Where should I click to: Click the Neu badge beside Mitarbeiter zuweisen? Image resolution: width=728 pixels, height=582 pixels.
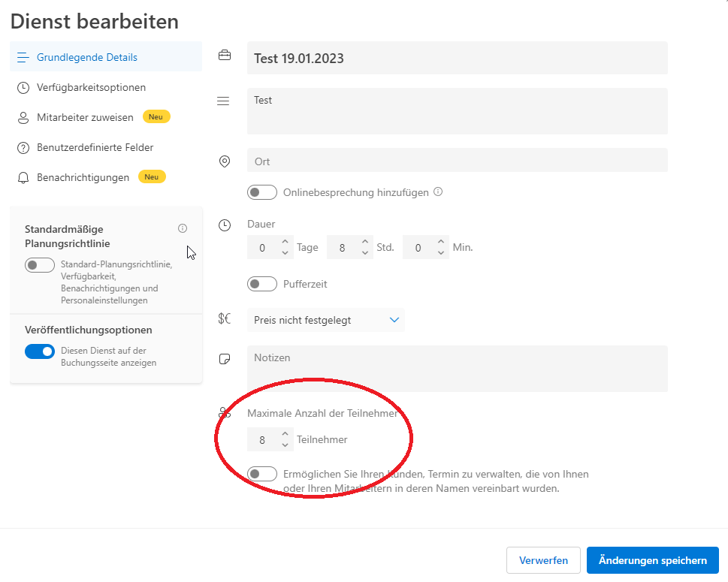[x=156, y=117]
